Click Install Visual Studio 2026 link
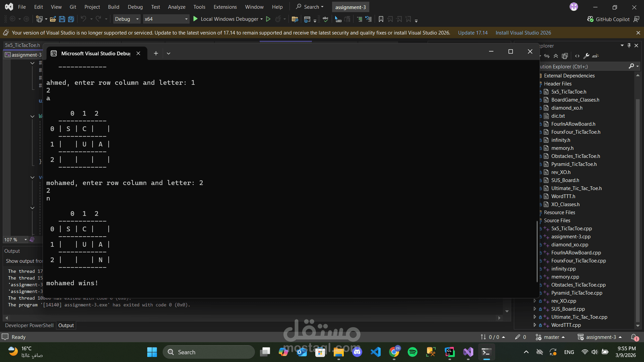The width and height of the screenshot is (644, 362). point(523,33)
